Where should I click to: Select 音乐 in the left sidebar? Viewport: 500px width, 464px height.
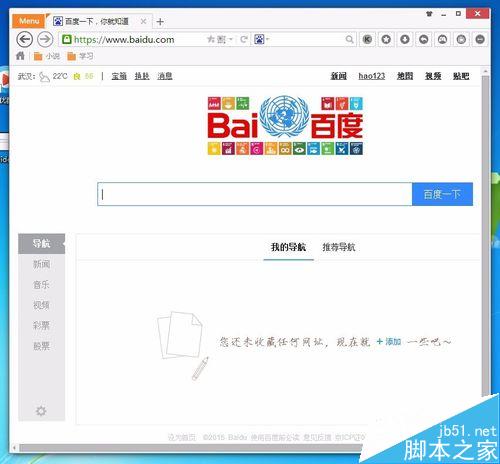41,285
